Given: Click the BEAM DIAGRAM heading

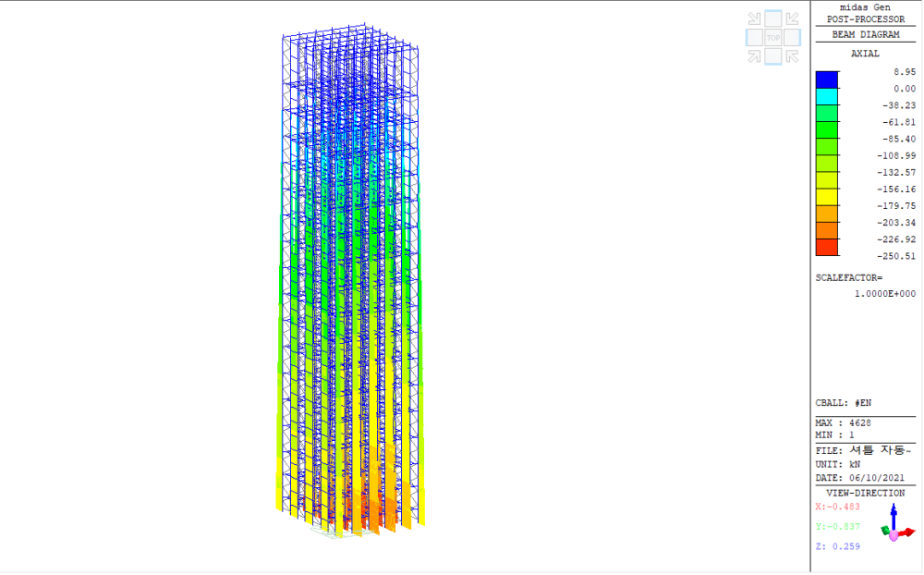Looking at the screenshot, I should click(x=866, y=35).
